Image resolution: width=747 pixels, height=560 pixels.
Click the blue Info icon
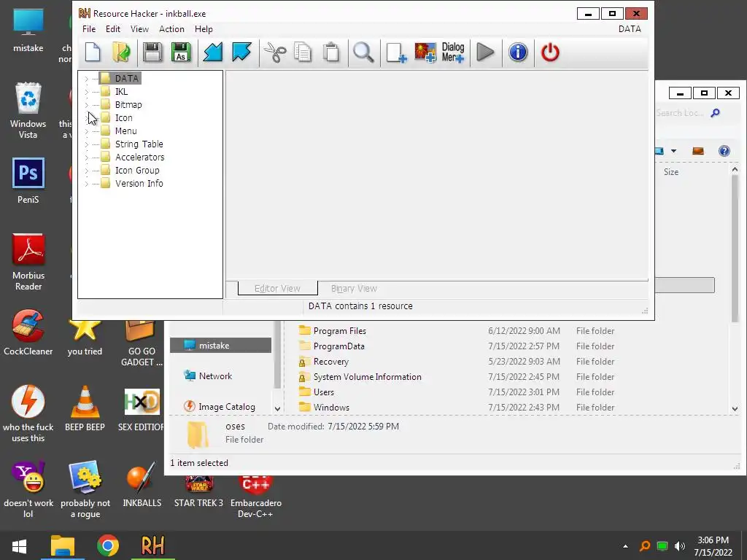coord(518,52)
